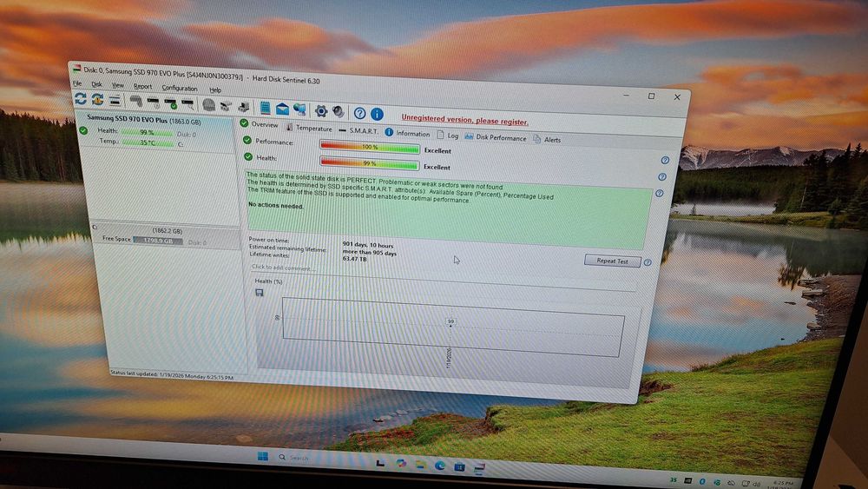Switch to the Disk Performance tab
This screenshot has width=868, height=489.
click(496, 137)
